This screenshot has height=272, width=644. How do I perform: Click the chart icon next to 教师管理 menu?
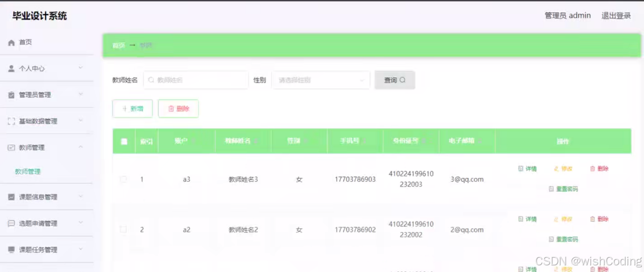pos(11,148)
